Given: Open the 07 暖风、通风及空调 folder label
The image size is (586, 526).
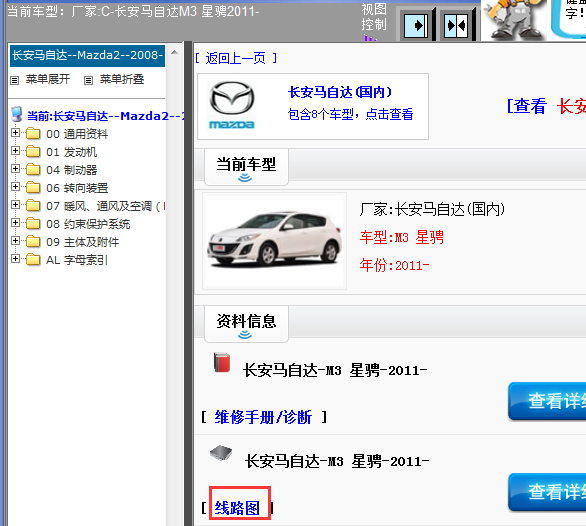Looking at the screenshot, I should [x=105, y=206].
